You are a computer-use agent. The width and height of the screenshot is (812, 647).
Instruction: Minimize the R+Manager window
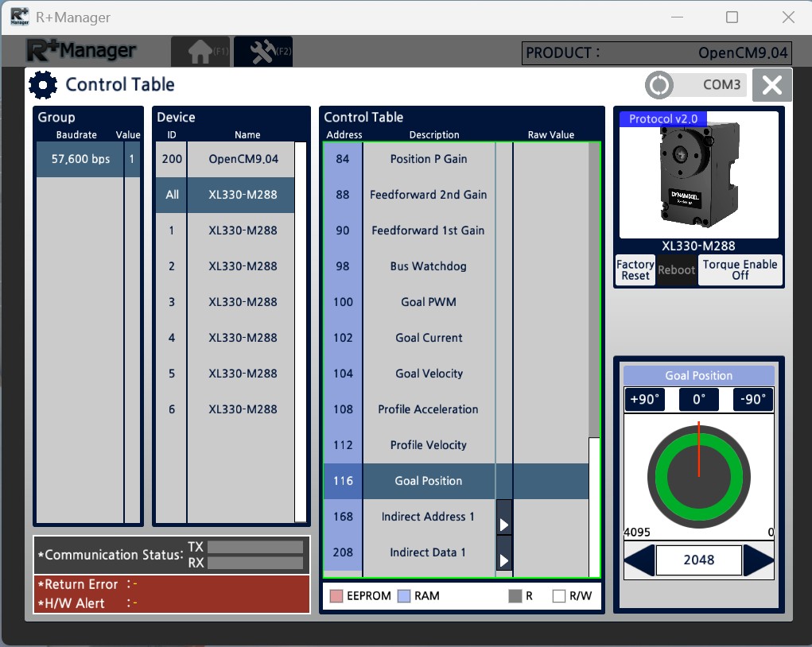click(678, 17)
